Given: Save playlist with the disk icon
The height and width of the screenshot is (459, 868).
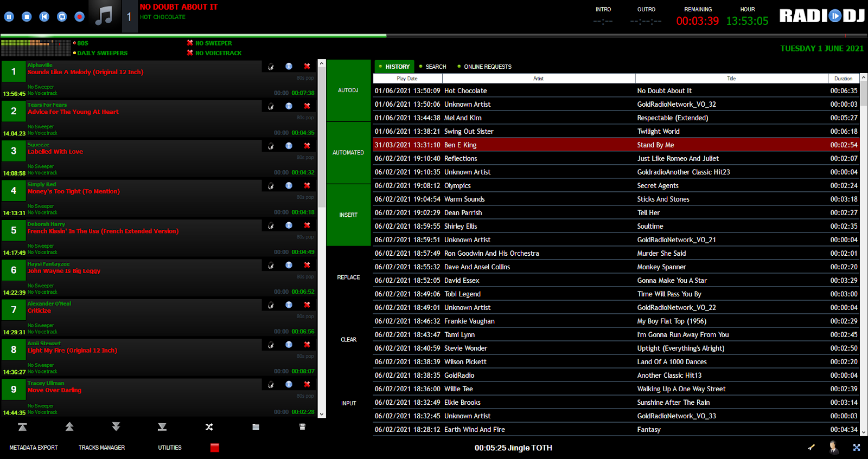Looking at the screenshot, I should point(302,427).
